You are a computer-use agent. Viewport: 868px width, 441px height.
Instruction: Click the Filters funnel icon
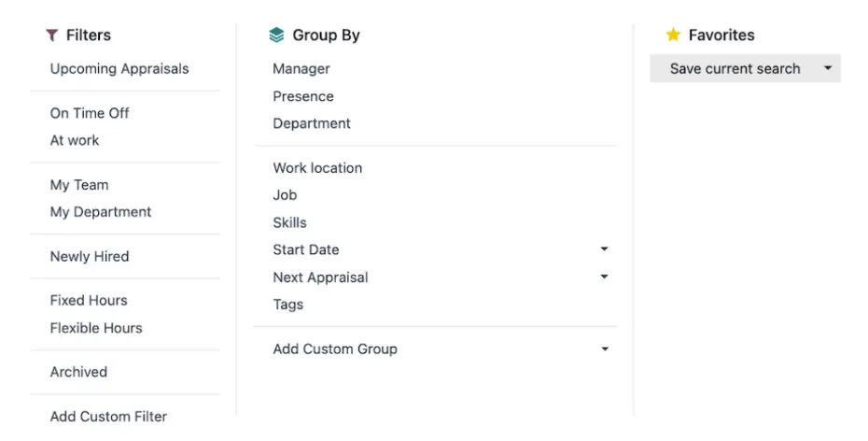52,36
